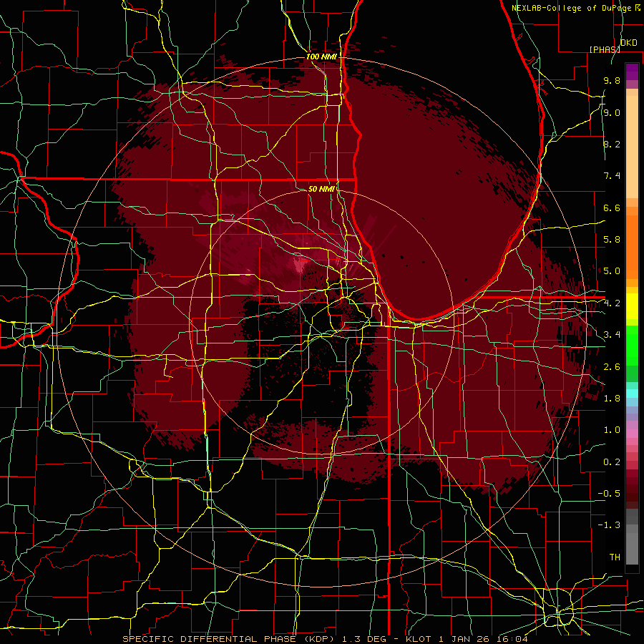This screenshot has height=644, width=644.
Task: Click the 2.6 scale value label
Action: (612, 367)
